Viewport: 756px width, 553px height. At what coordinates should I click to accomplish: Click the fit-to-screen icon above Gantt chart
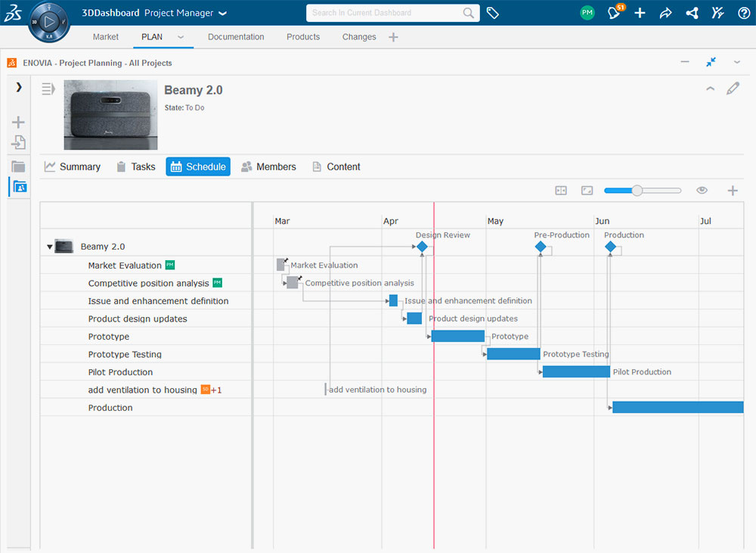587,191
